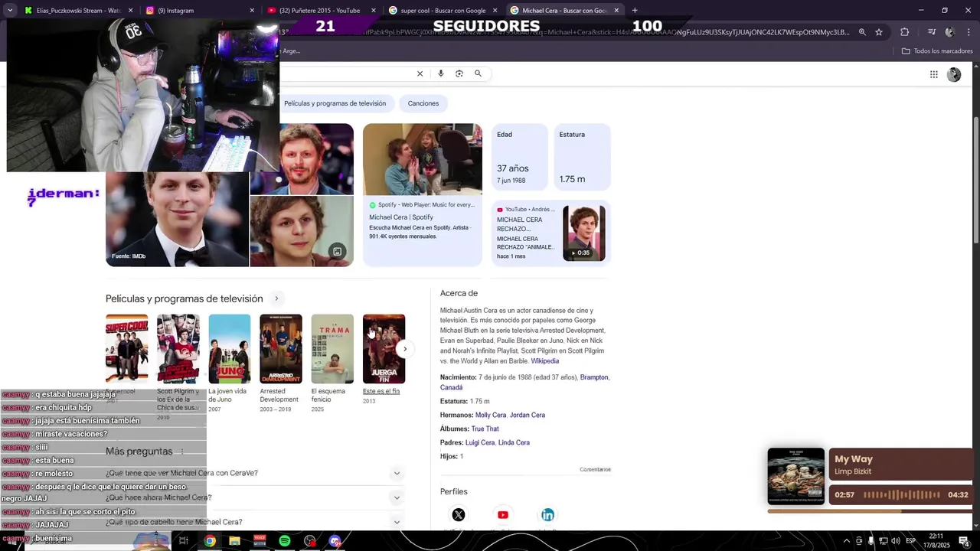Bookmark this page with star icon
980x551 pixels.
879,32
